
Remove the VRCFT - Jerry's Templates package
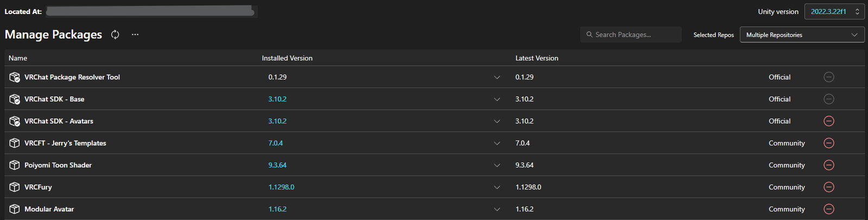[828, 143]
